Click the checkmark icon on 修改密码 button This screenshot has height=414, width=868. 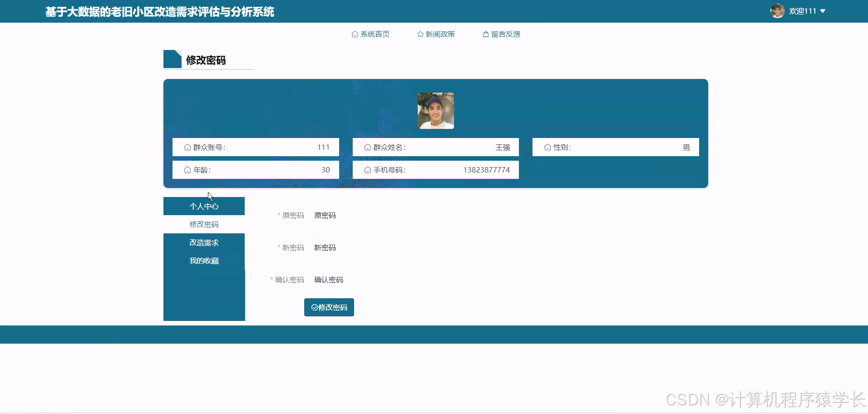coord(315,307)
